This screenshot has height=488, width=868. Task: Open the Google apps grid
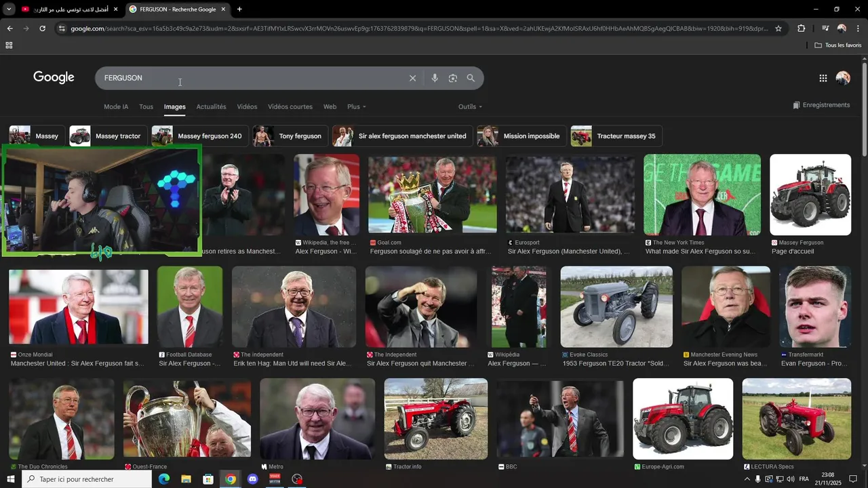coord(823,78)
